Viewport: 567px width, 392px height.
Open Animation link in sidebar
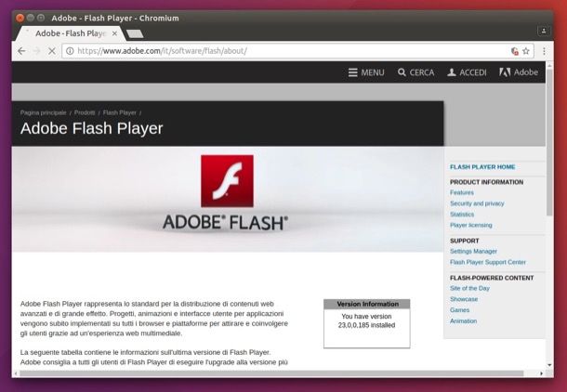(x=463, y=320)
